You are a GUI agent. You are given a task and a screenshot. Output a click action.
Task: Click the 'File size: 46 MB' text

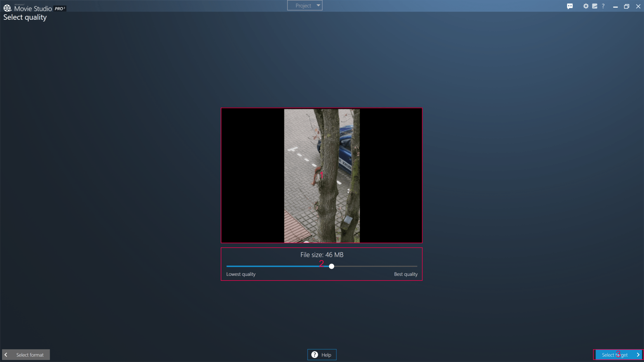322,255
